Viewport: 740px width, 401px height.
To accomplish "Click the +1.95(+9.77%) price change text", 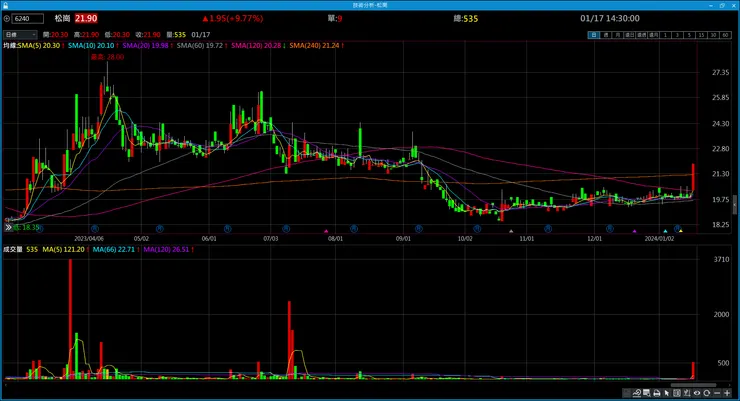I will point(232,19).
